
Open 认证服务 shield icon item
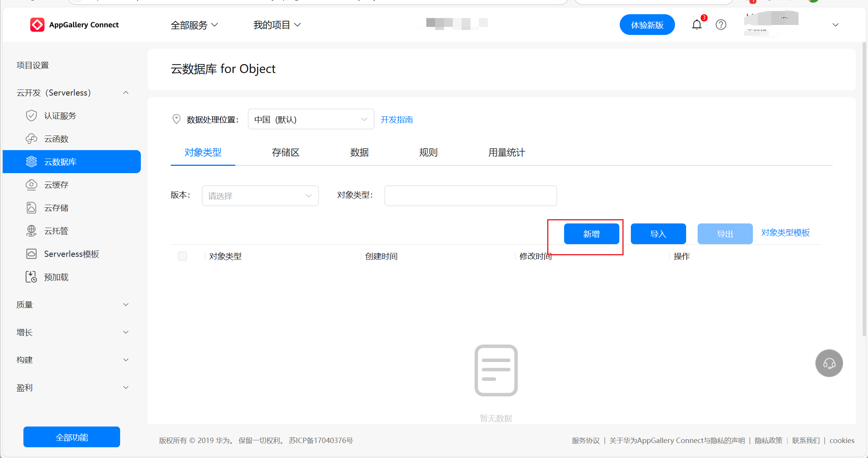[31, 116]
